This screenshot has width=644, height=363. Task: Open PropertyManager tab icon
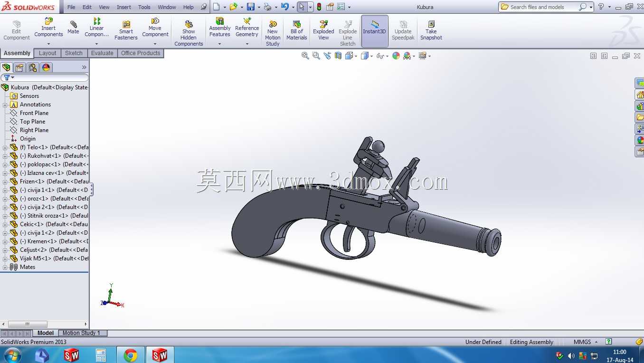[x=19, y=67]
